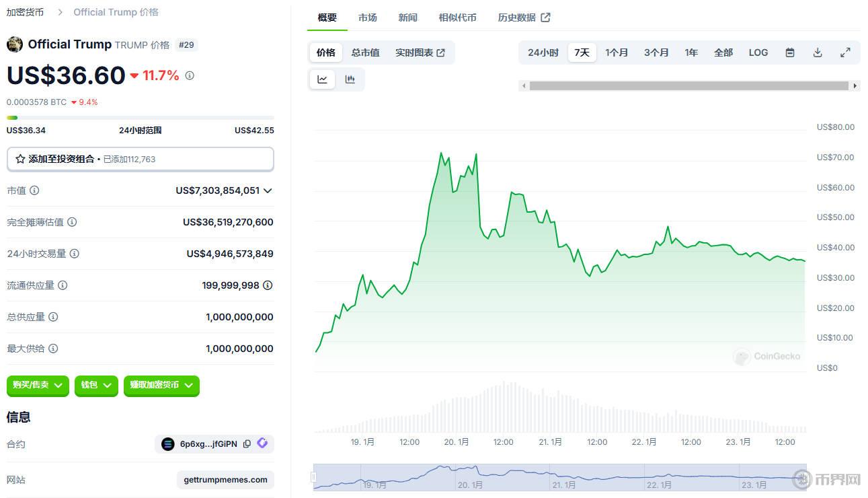
Task: Open the 市场 tab
Action: [x=368, y=17]
